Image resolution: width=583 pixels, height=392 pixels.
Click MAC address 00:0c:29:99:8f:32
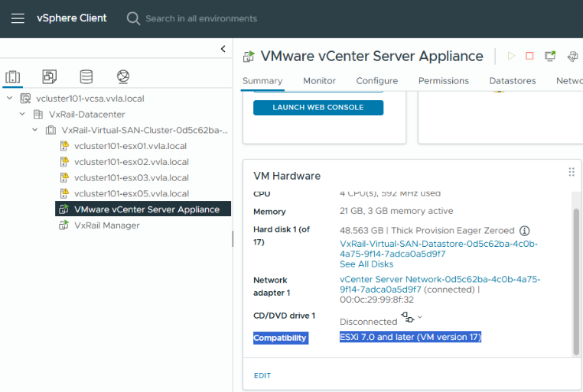pyautogui.click(x=376, y=300)
